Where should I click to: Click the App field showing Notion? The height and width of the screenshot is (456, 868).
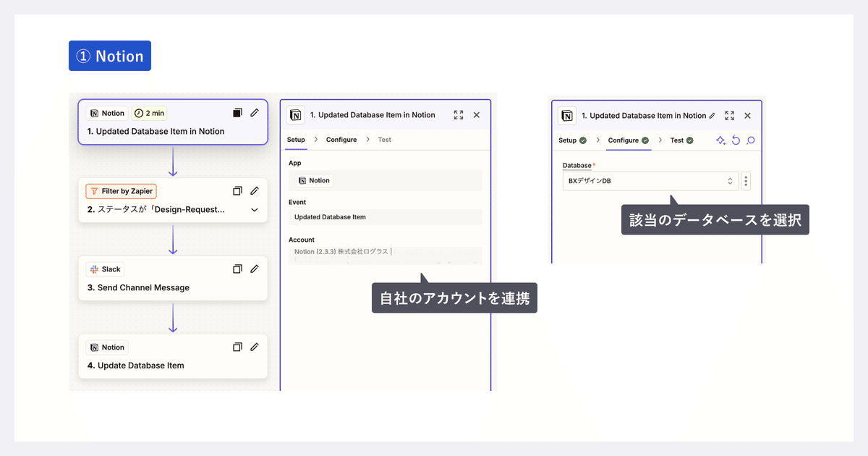coord(385,180)
